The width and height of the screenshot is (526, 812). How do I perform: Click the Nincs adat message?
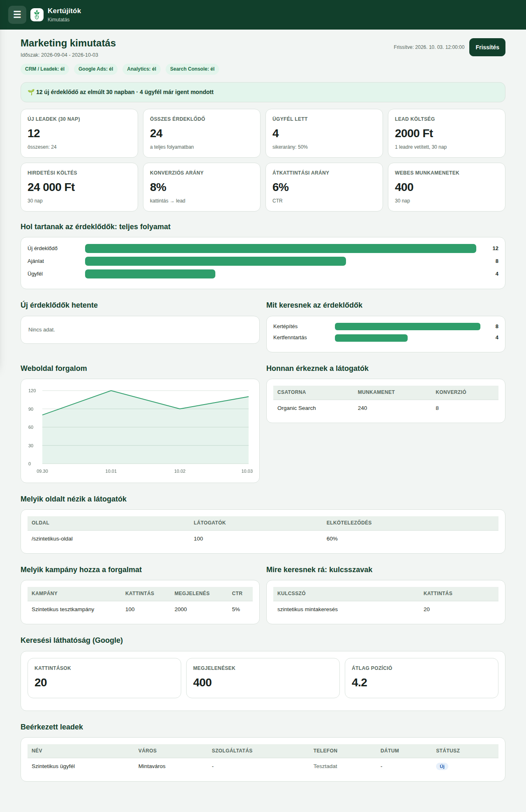[42, 330]
